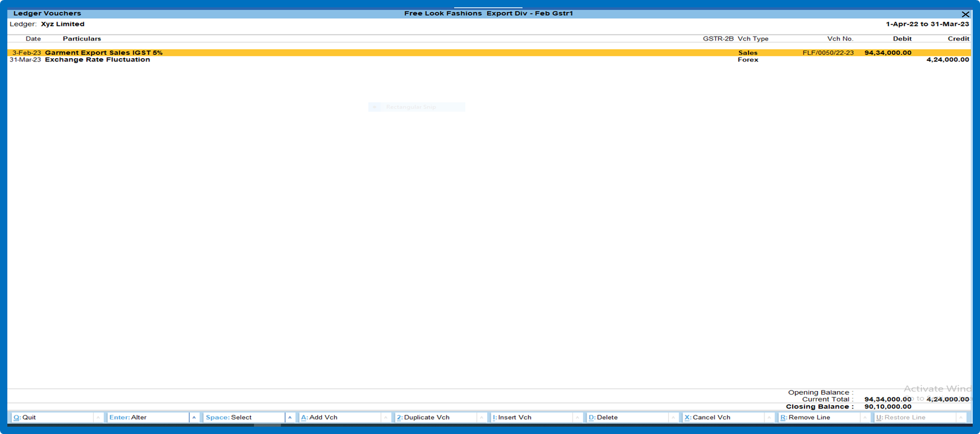Click the Vch Type column header
Viewport: 980px width, 434px height.
click(x=753, y=39)
